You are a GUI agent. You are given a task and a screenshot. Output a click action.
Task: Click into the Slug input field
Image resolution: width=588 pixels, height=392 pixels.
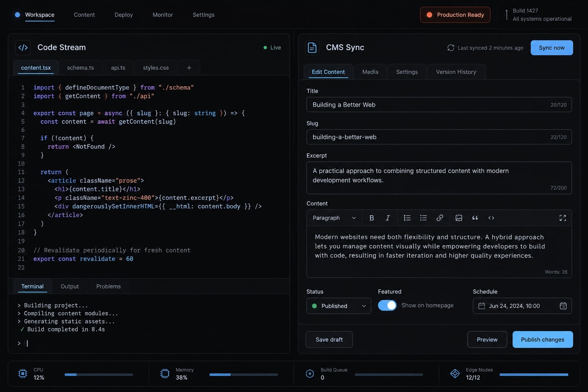(439, 137)
